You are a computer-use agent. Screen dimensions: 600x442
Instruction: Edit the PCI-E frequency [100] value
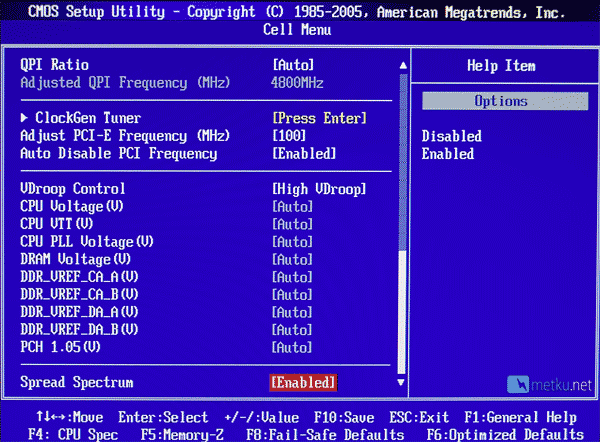[x=289, y=135]
